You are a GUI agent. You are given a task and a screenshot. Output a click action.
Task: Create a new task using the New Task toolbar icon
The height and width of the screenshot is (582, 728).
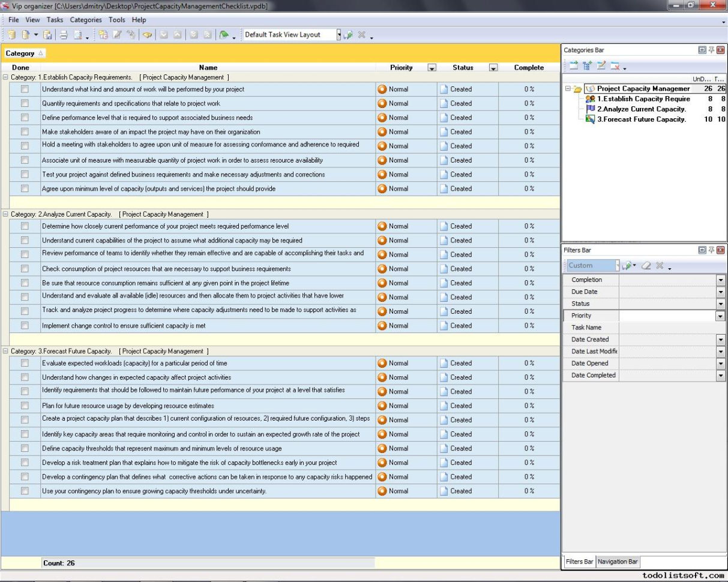[102, 34]
